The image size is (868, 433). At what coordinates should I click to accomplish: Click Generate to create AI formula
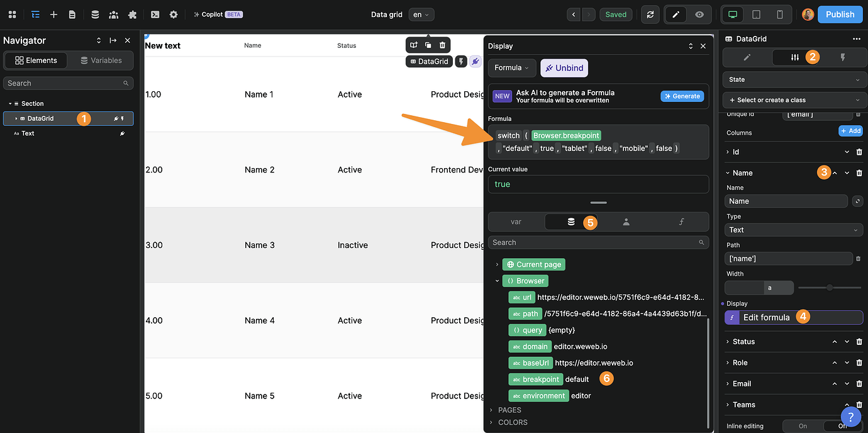[682, 96]
